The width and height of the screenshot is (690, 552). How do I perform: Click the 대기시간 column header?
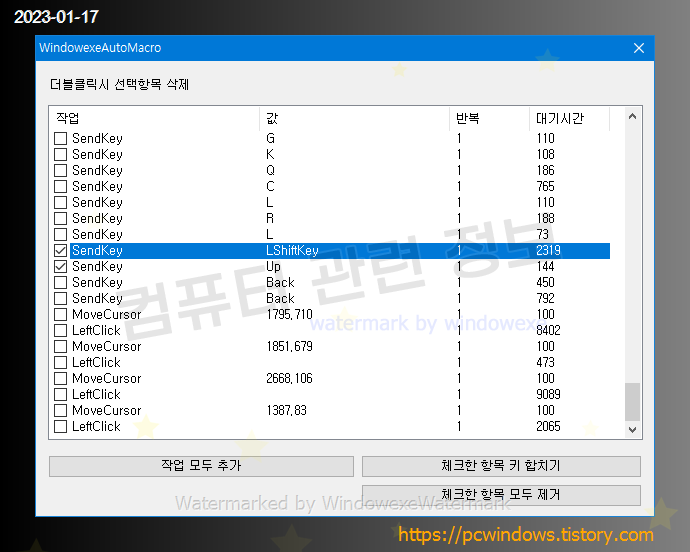point(569,118)
